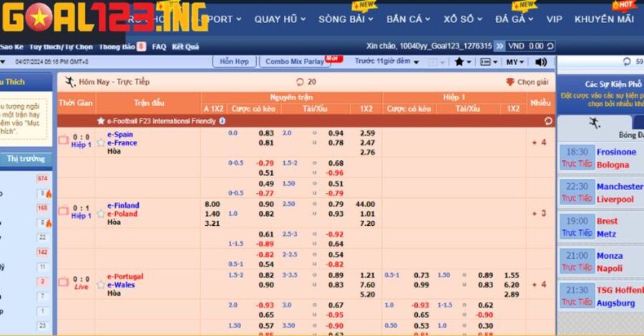This screenshot has width=644, height=336.
Task: Open live stream icon for e-Finland match
Action: click(x=63, y=212)
